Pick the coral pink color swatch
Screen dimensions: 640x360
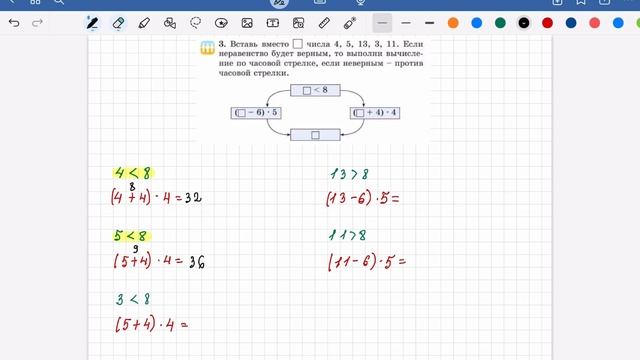tap(595, 23)
